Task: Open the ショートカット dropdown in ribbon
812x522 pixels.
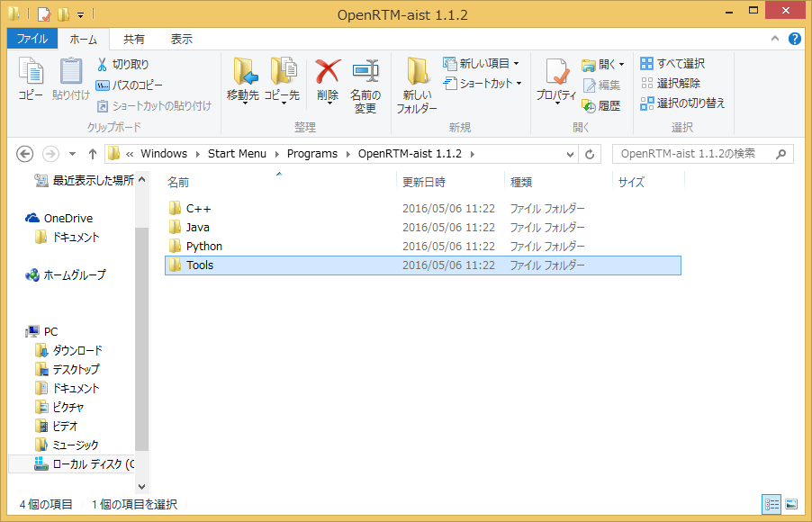Action: 483,84
